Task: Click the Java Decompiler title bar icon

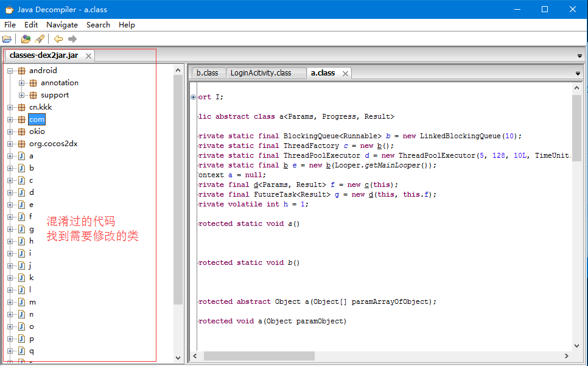Action: tap(9, 9)
